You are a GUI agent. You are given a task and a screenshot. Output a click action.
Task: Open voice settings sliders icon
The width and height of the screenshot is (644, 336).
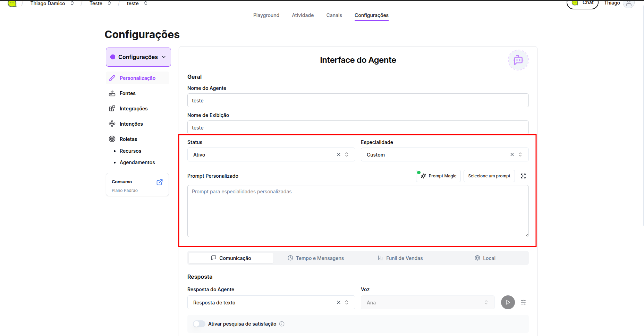click(523, 302)
